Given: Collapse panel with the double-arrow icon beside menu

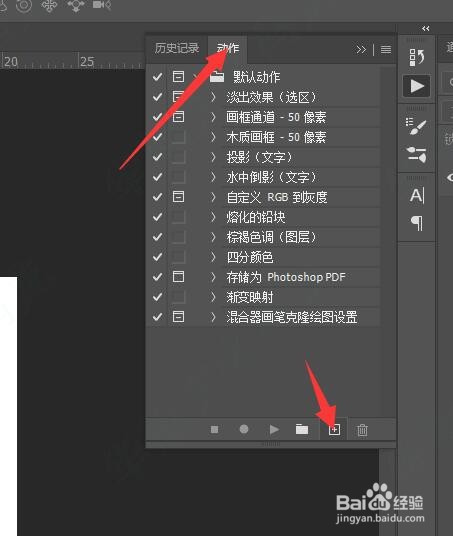Looking at the screenshot, I should (x=361, y=50).
